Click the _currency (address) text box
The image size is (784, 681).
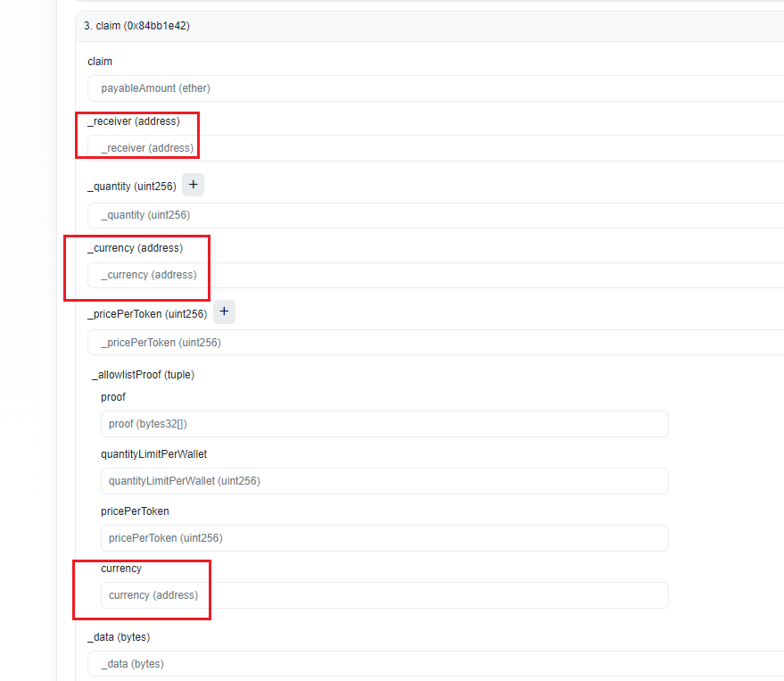click(437, 275)
